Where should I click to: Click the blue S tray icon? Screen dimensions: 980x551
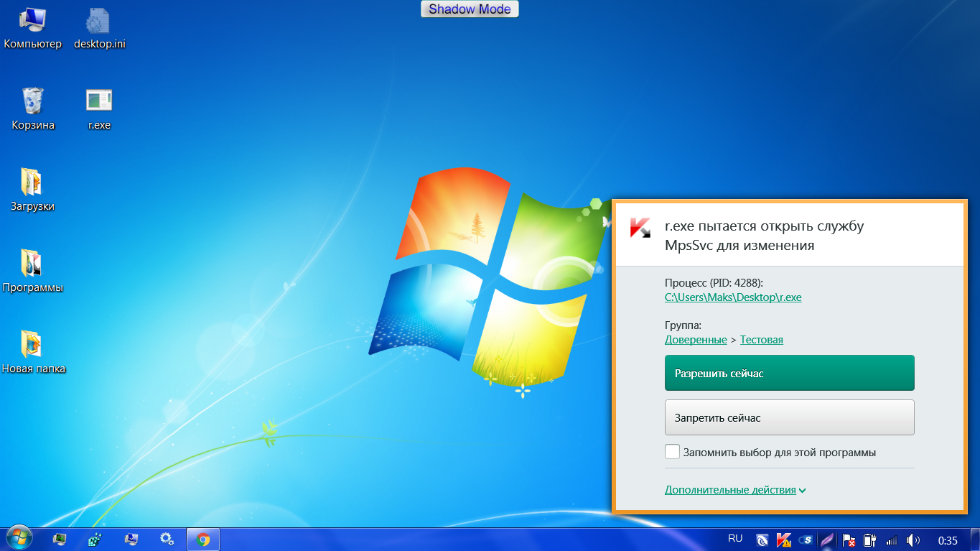(806, 540)
